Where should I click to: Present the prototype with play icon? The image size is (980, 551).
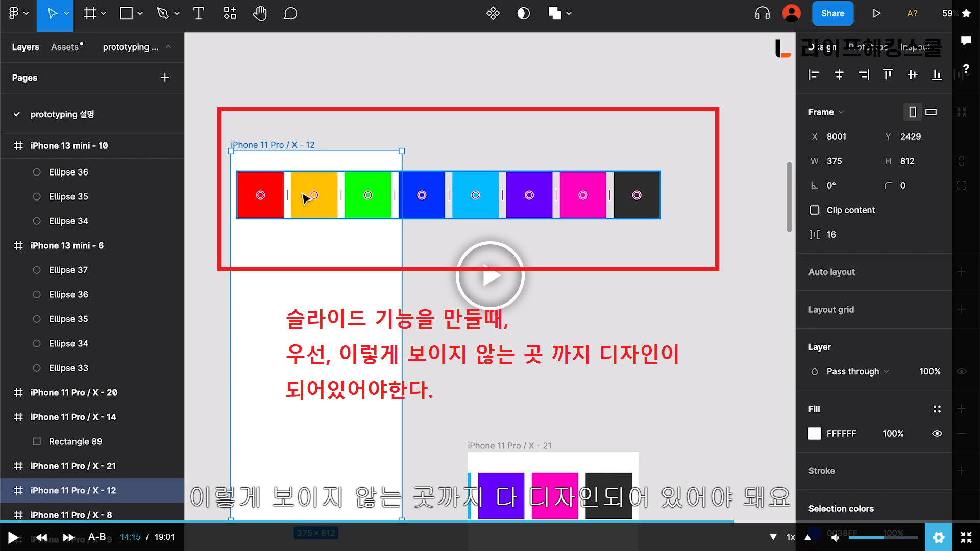876,14
